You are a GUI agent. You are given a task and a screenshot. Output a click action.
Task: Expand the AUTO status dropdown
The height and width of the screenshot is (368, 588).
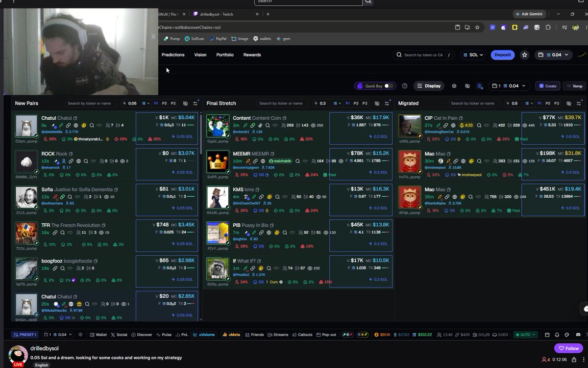point(526,335)
